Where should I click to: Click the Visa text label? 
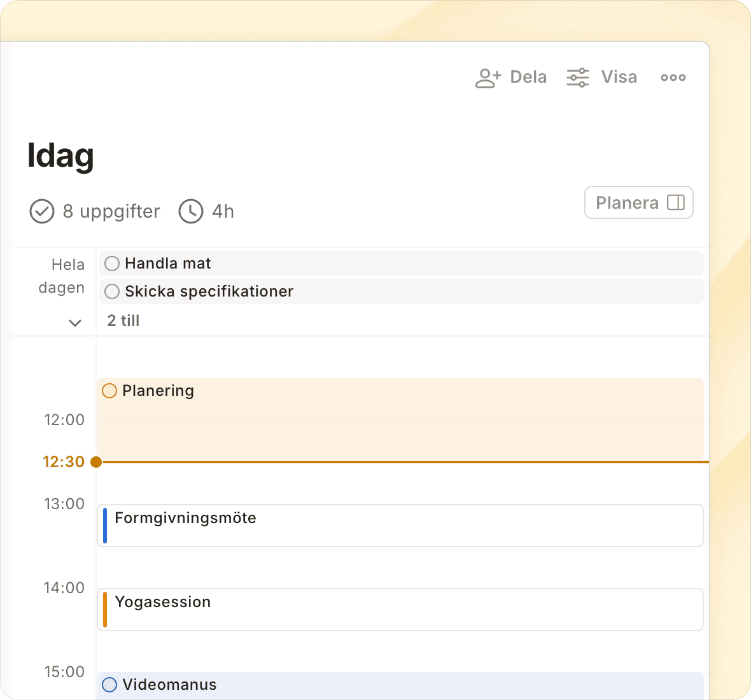pyautogui.click(x=619, y=77)
